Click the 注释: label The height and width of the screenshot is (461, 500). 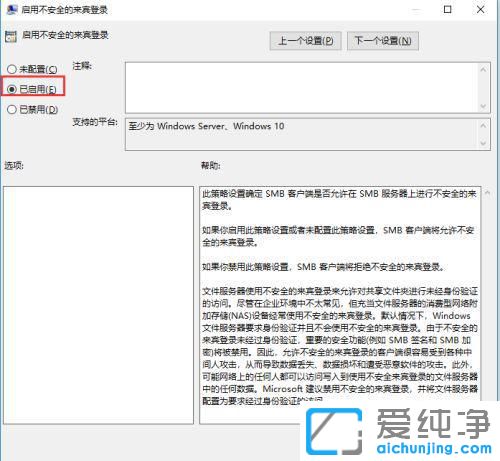(x=82, y=66)
